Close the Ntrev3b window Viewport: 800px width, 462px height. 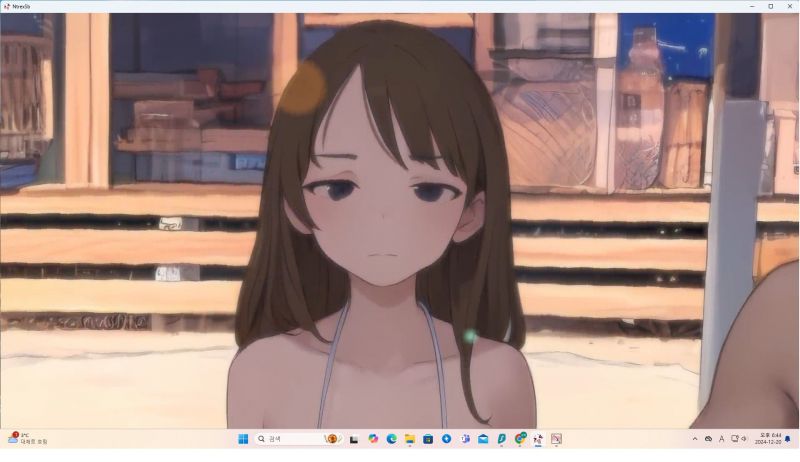[x=789, y=6]
